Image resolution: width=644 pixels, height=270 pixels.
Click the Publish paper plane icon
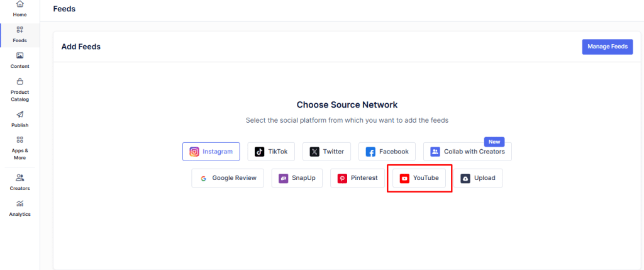19,114
